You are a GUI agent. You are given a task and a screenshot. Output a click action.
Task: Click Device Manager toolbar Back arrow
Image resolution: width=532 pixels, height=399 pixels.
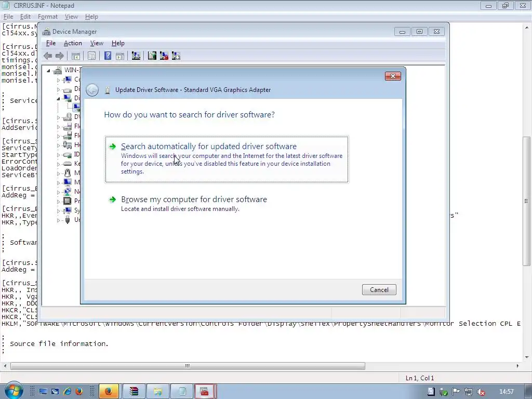pyautogui.click(x=48, y=56)
